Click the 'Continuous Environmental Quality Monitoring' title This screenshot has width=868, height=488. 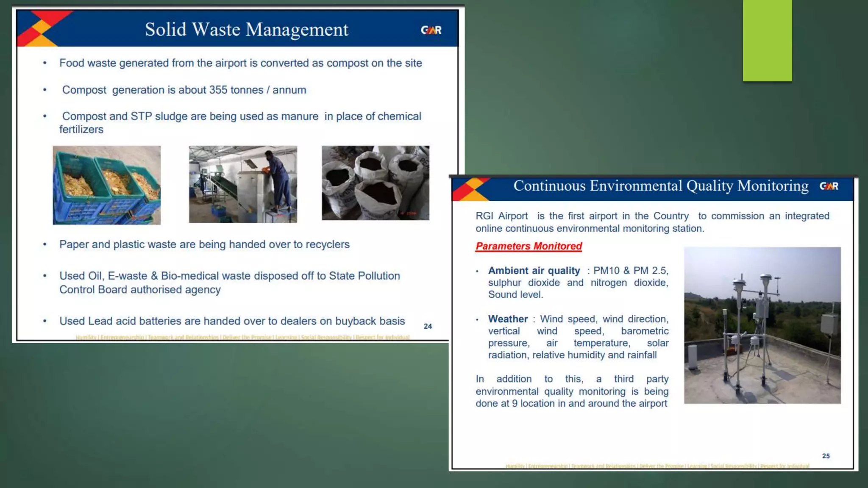point(661,186)
